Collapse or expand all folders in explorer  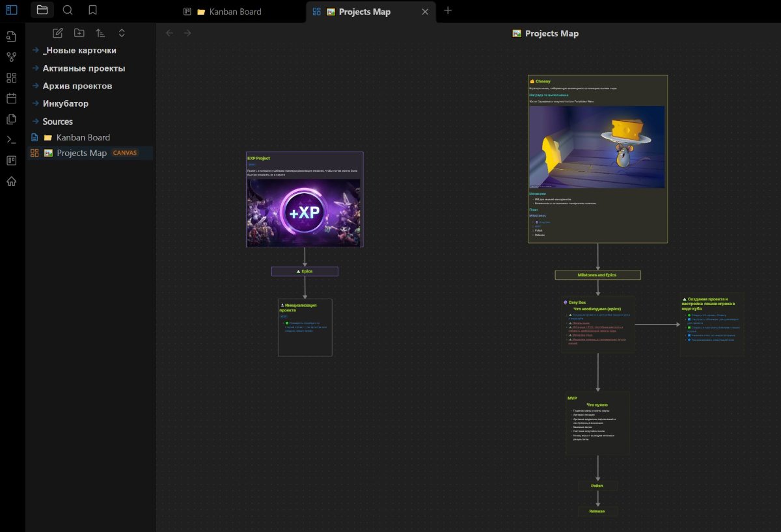[x=122, y=33]
